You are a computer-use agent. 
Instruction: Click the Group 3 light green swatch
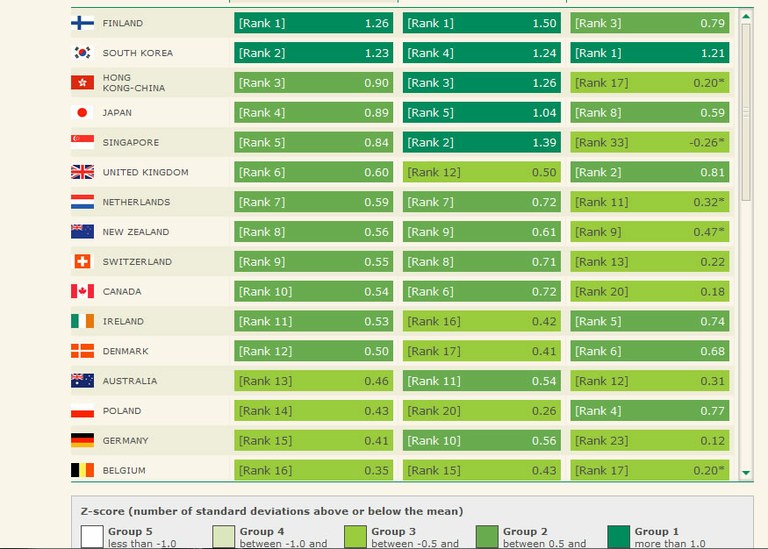click(355, 537)
